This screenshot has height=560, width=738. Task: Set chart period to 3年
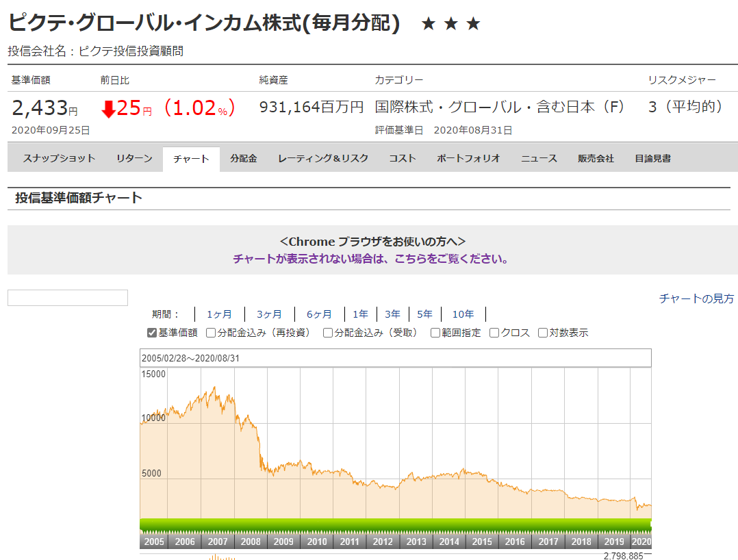pos(392,314)
